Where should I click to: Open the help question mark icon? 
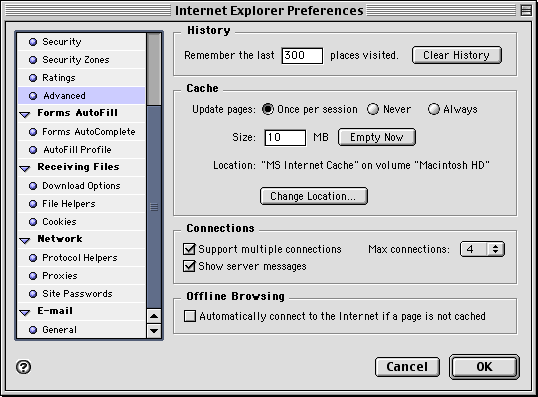pyautogui.click(x=23, y=367)
